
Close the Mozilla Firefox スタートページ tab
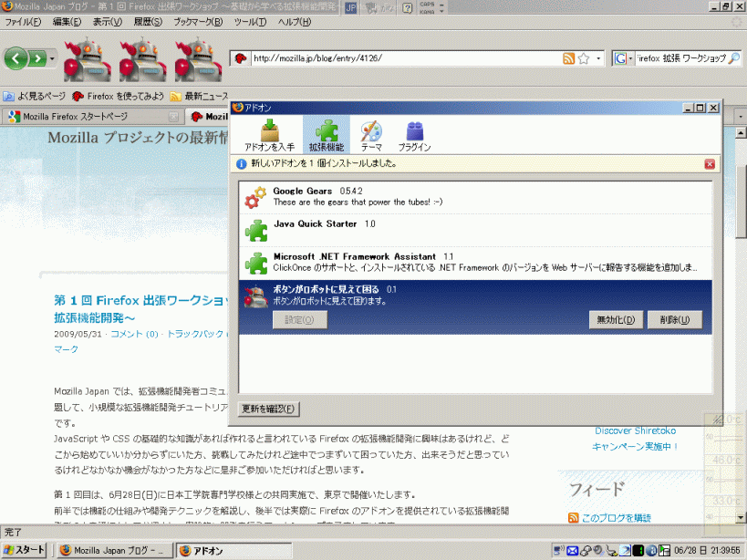tap(174, 117)
